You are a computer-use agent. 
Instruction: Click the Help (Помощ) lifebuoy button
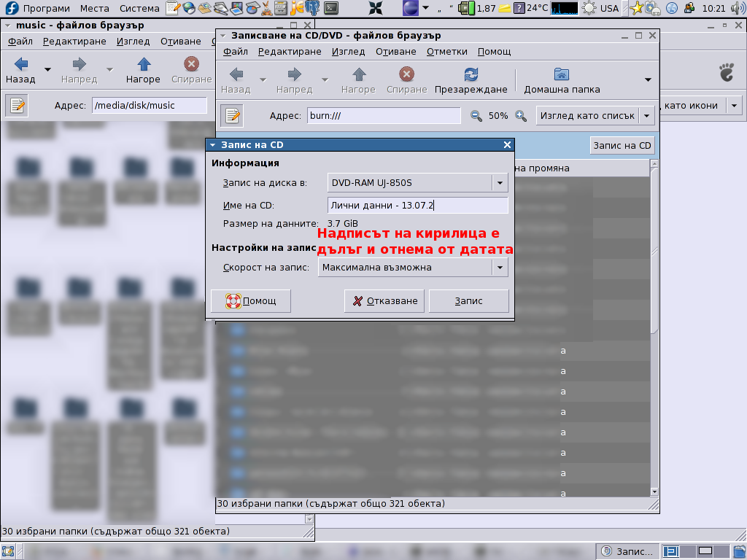[251, 301]
